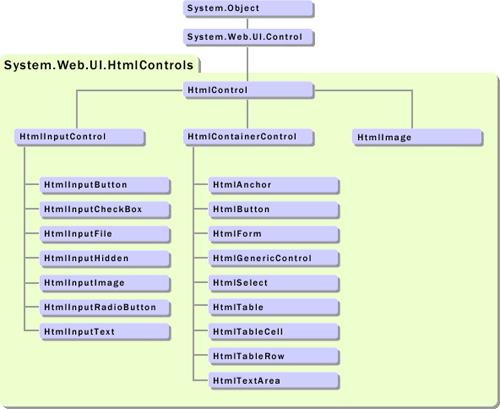Choose the HtmlGenericControl node
Screen dimensions: 500x409
[x=274, y=259]
